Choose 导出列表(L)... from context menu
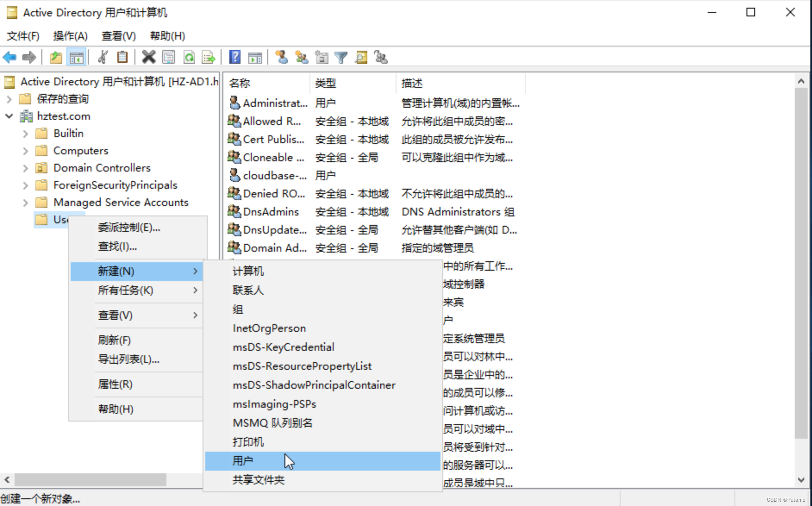This screenshot has width=812, height=506. [137, 359]
